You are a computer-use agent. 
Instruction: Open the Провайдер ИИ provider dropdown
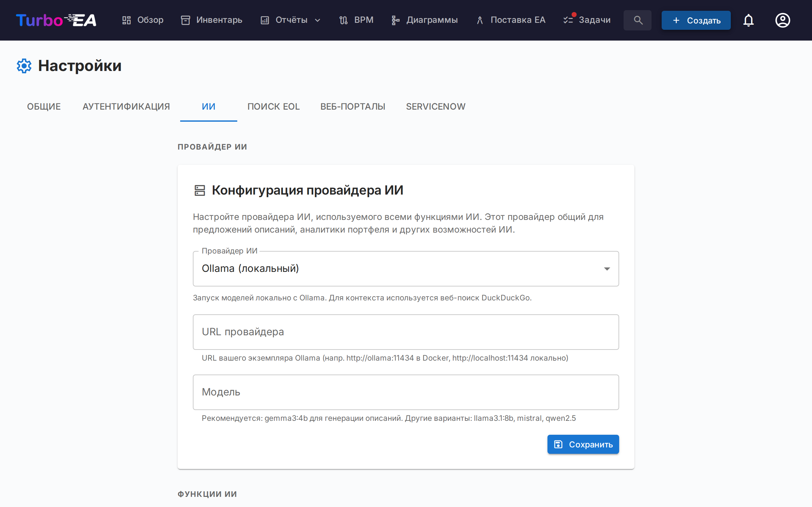coord(405,269)
